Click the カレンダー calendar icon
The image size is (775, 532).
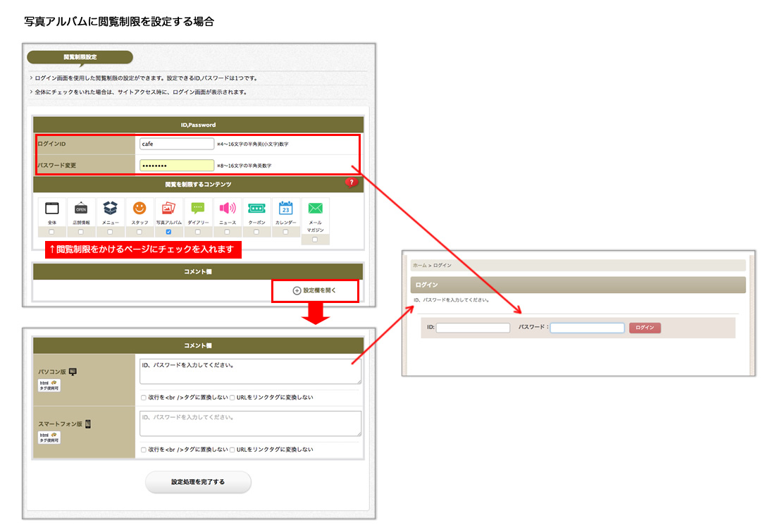click(285, 208)
